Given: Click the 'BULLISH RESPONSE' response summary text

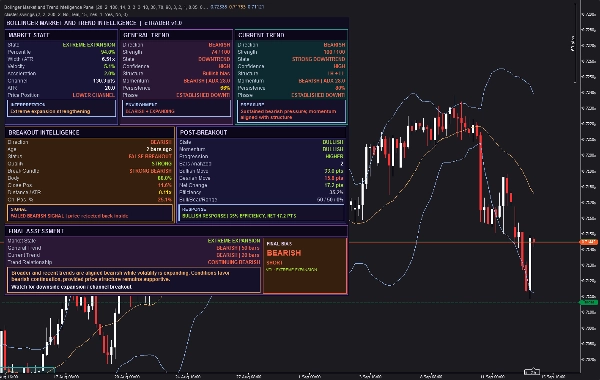Looking at the screenshot, I should click(x=239, y=216).
